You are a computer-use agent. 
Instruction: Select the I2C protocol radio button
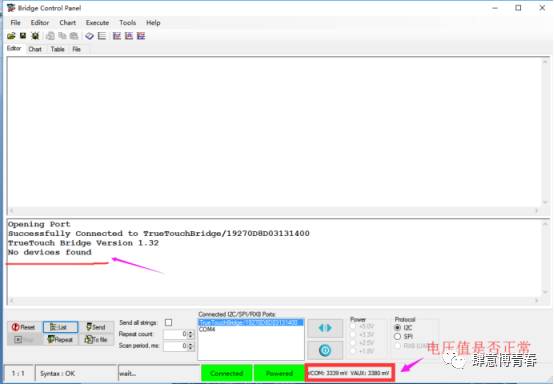point(397,328)
